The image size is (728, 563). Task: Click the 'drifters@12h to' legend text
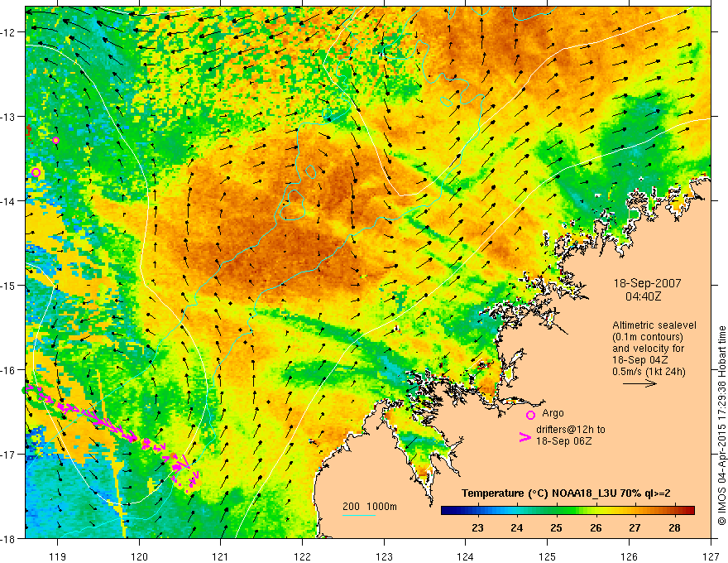[x=571, y=430]
